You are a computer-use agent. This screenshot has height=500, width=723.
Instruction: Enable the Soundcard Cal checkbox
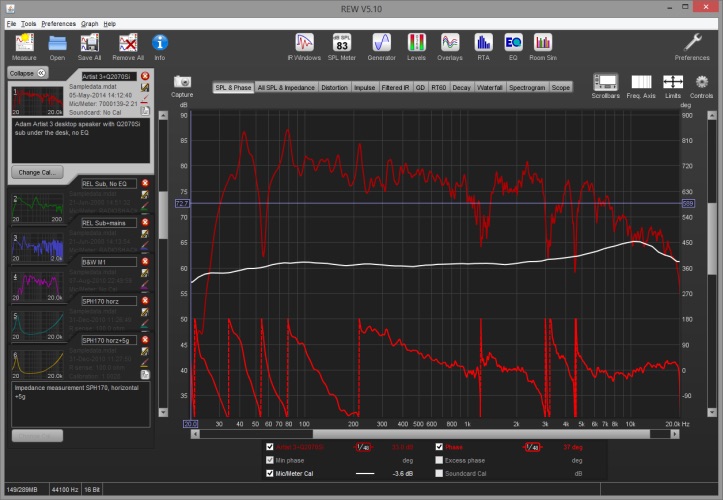click(x=439, y=473)
